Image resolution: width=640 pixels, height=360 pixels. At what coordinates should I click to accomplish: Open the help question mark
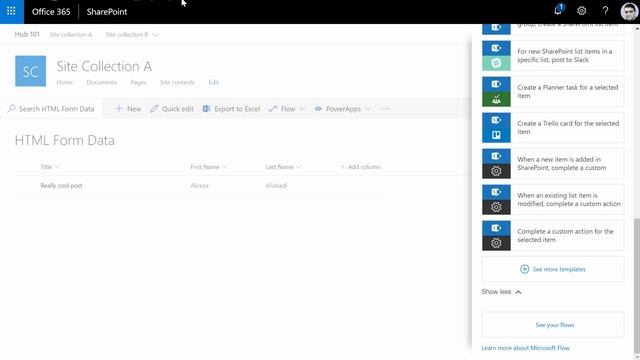[605, 11]
